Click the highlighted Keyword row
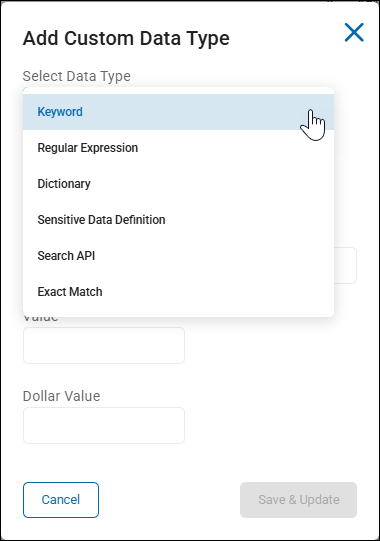This screenshot has width=380, height=541. (x=178, y=112)
